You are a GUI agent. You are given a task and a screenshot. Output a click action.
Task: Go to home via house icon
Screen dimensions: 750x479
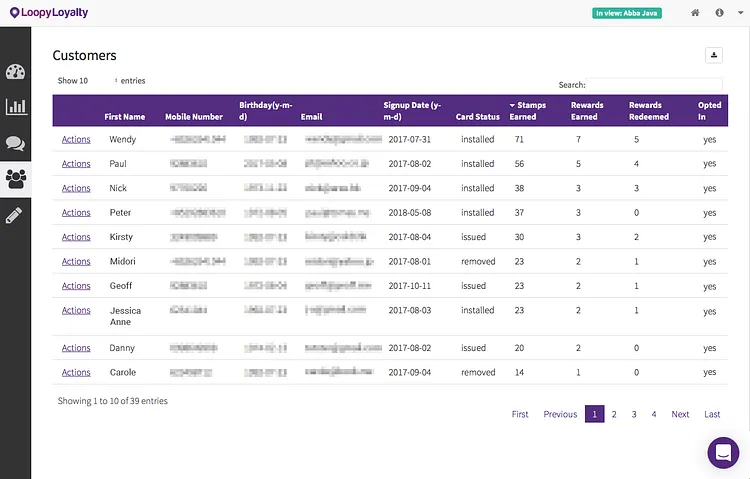click(695, 13)
